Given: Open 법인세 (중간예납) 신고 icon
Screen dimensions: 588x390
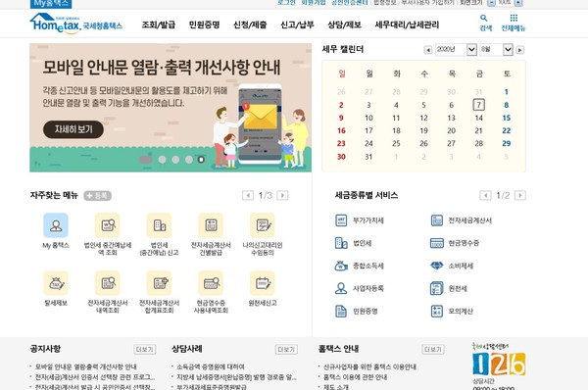Looking at the screenshot, I should tap(160, 225).
